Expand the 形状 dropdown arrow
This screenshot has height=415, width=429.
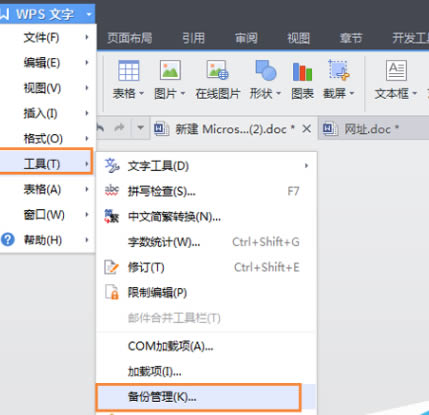coord(278,94)
